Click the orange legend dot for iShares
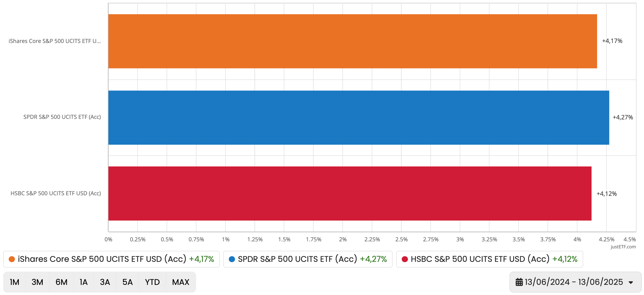The image size is (644, 295). tap(12, 259)
